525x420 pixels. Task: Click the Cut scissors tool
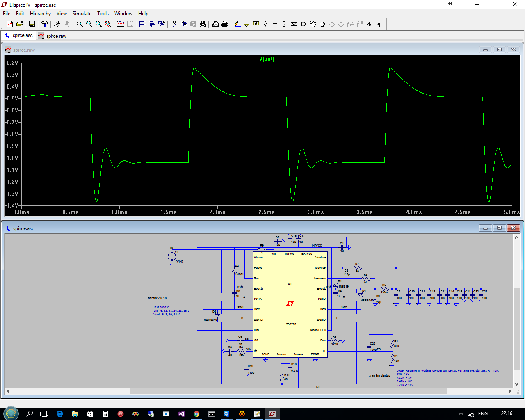(x=174, y=24)
